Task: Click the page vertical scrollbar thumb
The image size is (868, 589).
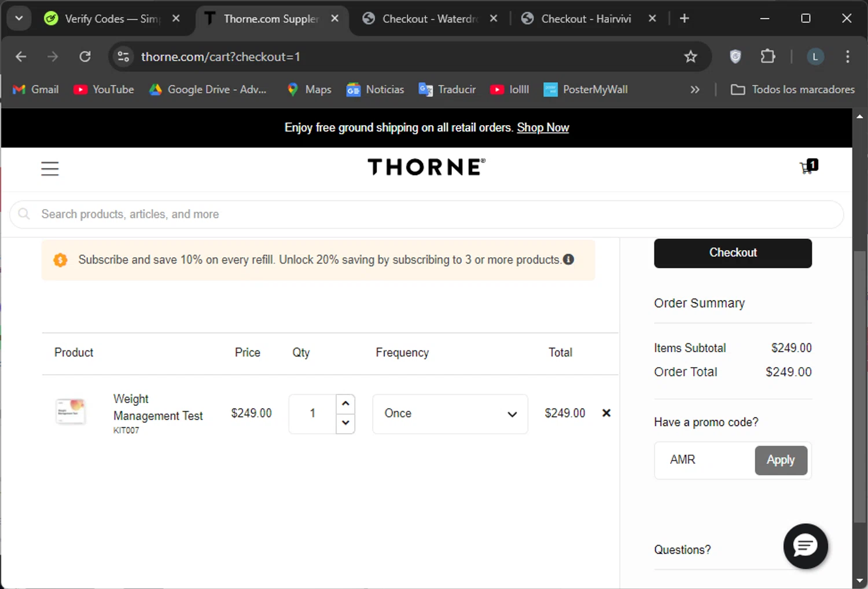Action: coord(859,387)
